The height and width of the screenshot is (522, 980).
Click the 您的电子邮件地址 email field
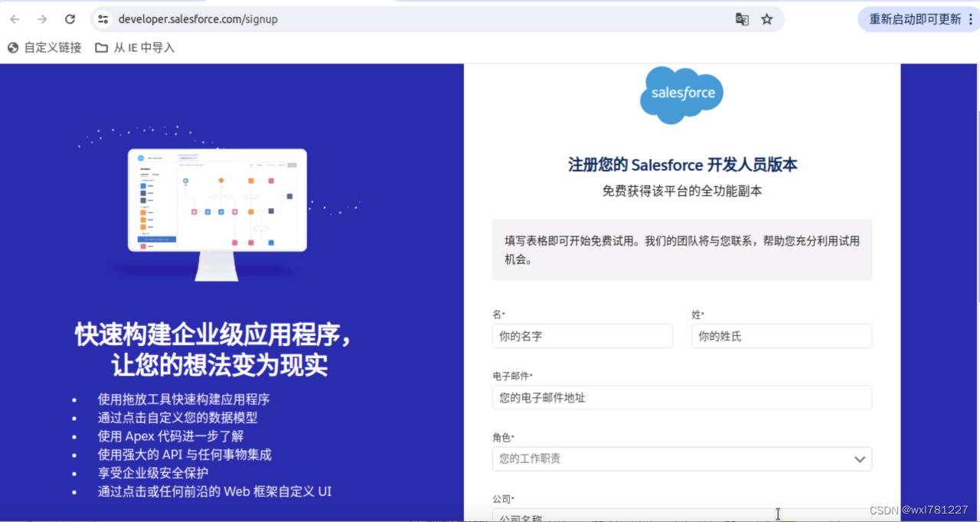tap(682, 397)
